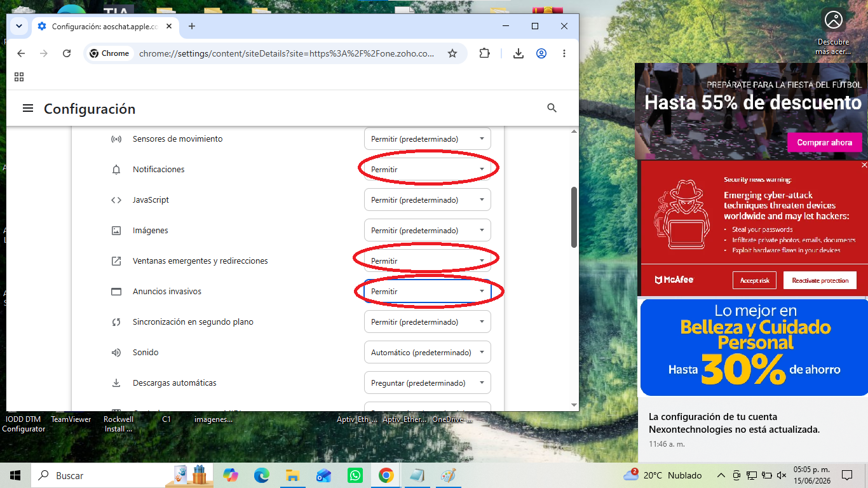868x488 pixels.
Task: Click the Anuncios invasivos window icon
Action: tap(116, 292)
